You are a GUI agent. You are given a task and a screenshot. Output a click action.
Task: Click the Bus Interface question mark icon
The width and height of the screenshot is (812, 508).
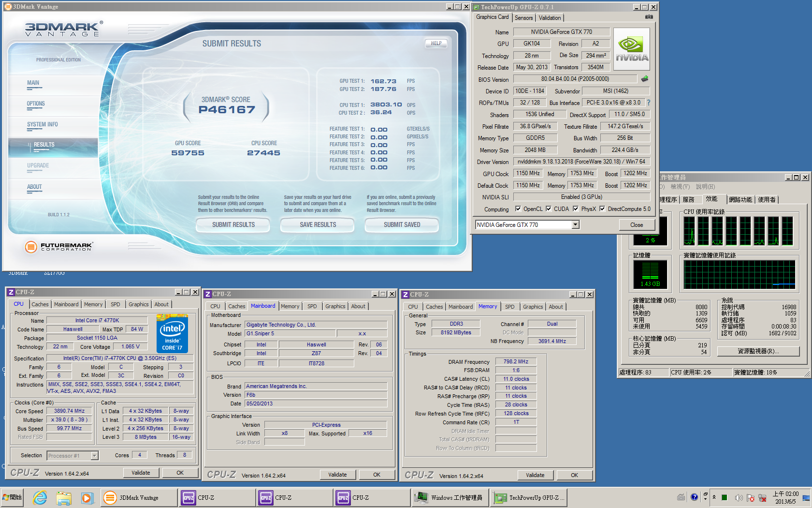tap(649, 103)
